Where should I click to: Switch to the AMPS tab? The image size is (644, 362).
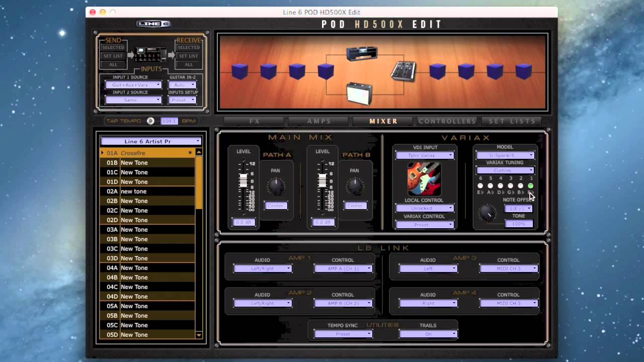tap(319, 121)
